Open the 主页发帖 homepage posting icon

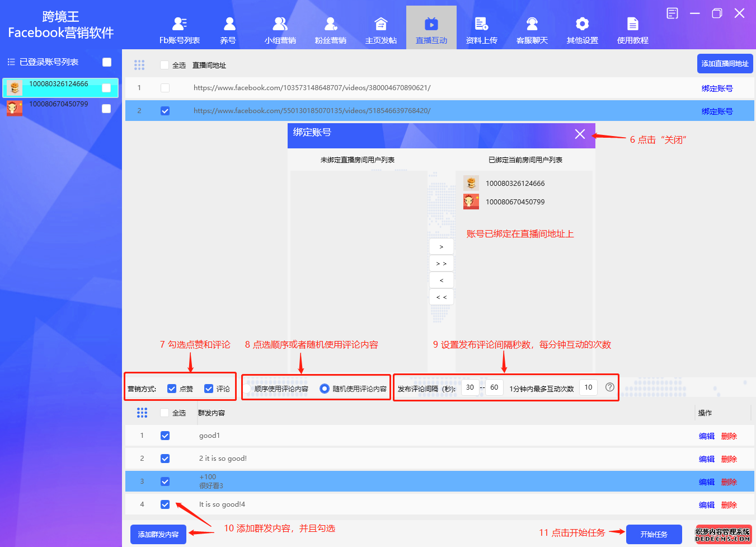381,24
